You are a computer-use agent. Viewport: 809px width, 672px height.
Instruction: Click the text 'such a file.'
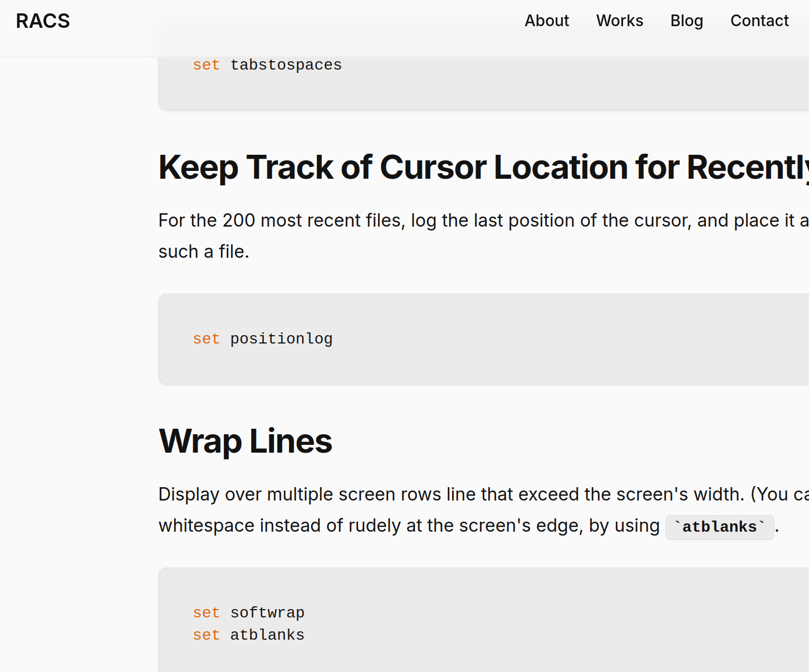click(x=204, y=252)
